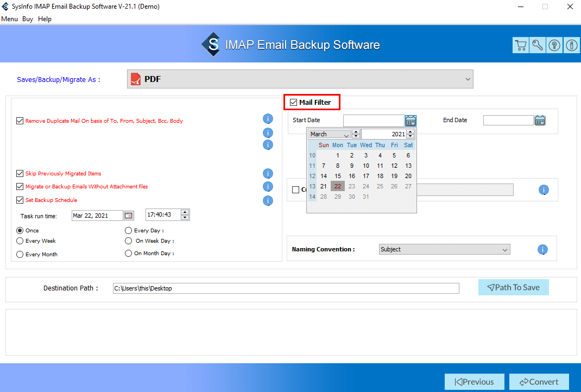
Task: Select March 12 in the calendar
Action: pos(394,166)
